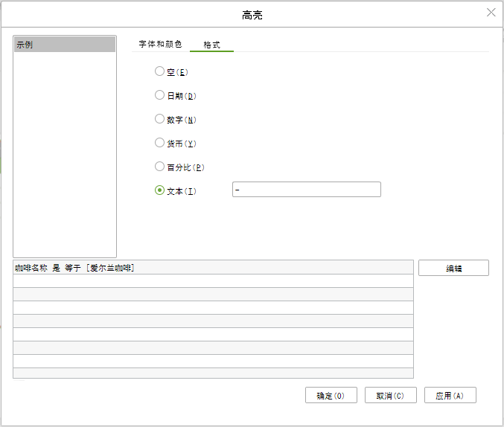Click the 文本(T) radio button
Viewport: 504px width, 427px height.
[159, 190]
